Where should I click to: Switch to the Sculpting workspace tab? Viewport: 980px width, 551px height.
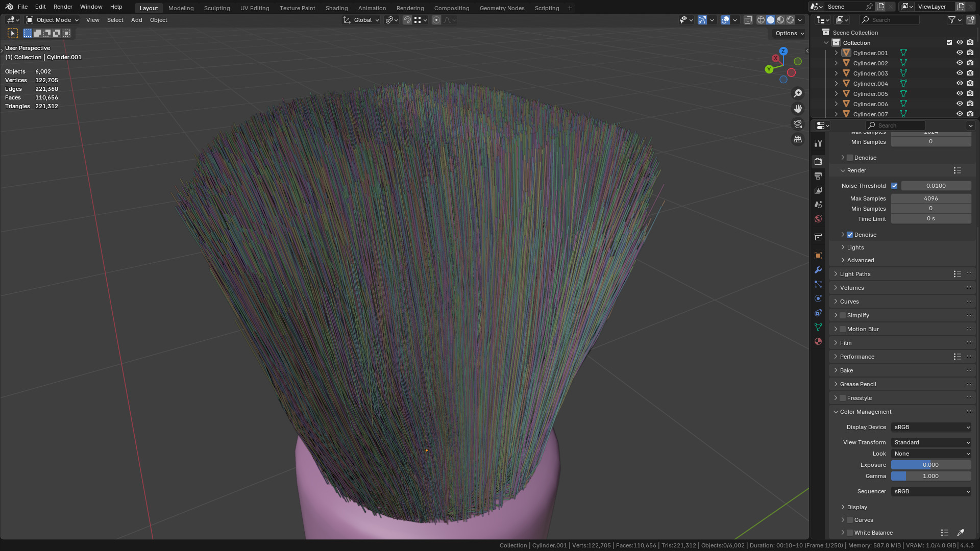[217, 8]
